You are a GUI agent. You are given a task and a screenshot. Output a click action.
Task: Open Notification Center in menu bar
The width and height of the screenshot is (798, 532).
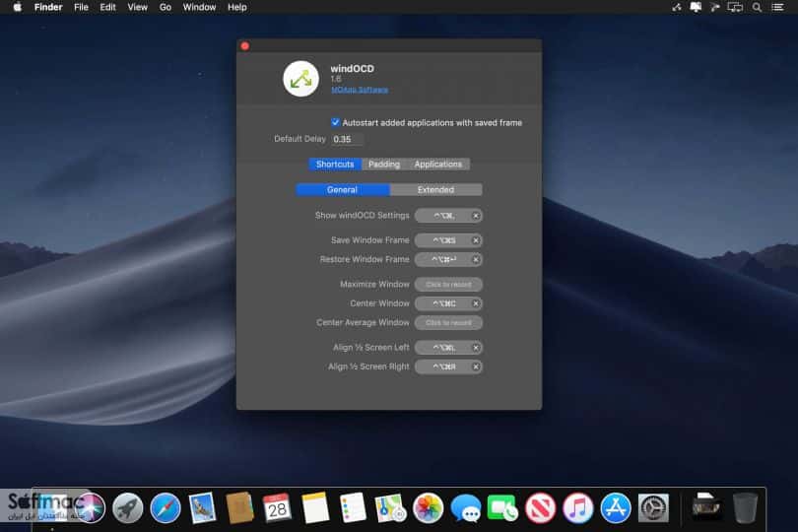777,7
